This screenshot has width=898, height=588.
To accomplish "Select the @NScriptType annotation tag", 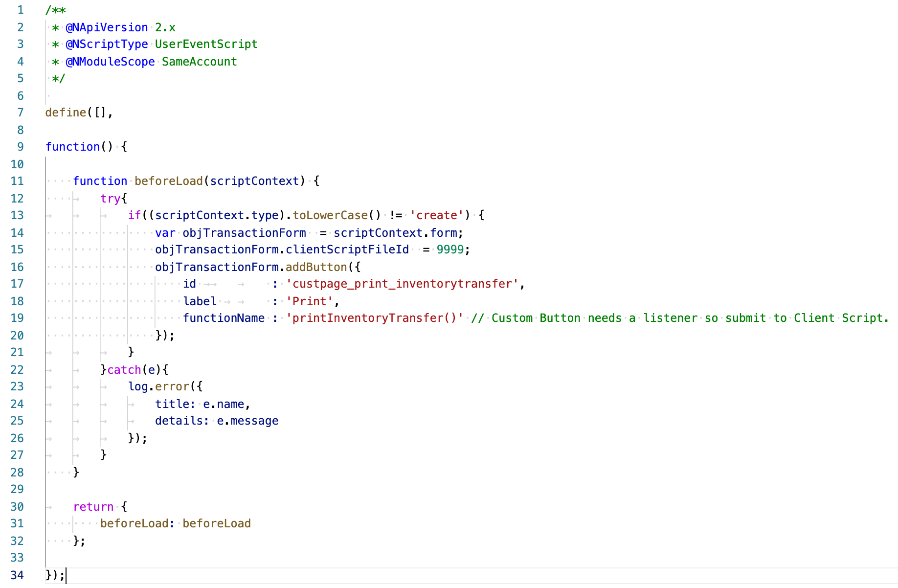I will pos(107,44).
